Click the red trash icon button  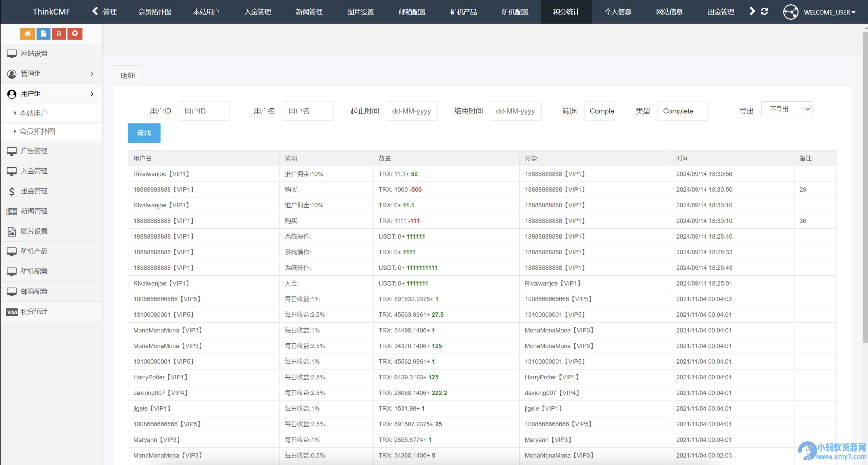point(59,33)
